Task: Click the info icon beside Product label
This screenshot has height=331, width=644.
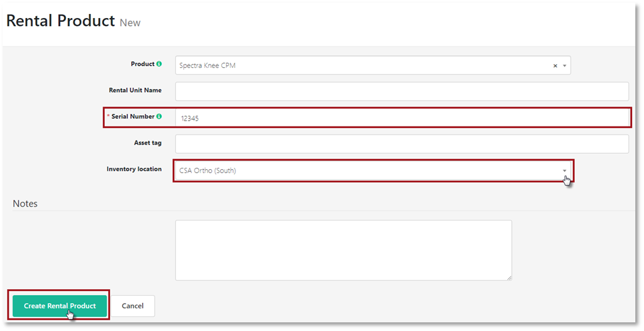Action: tap(159, 65)
